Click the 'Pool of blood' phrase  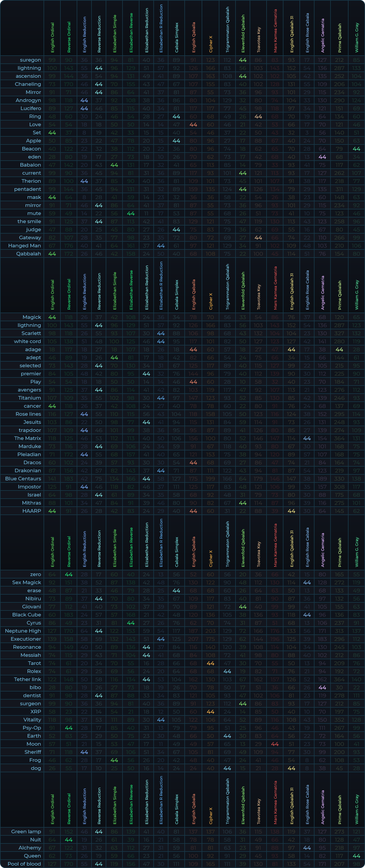click(x=24, y=864)
